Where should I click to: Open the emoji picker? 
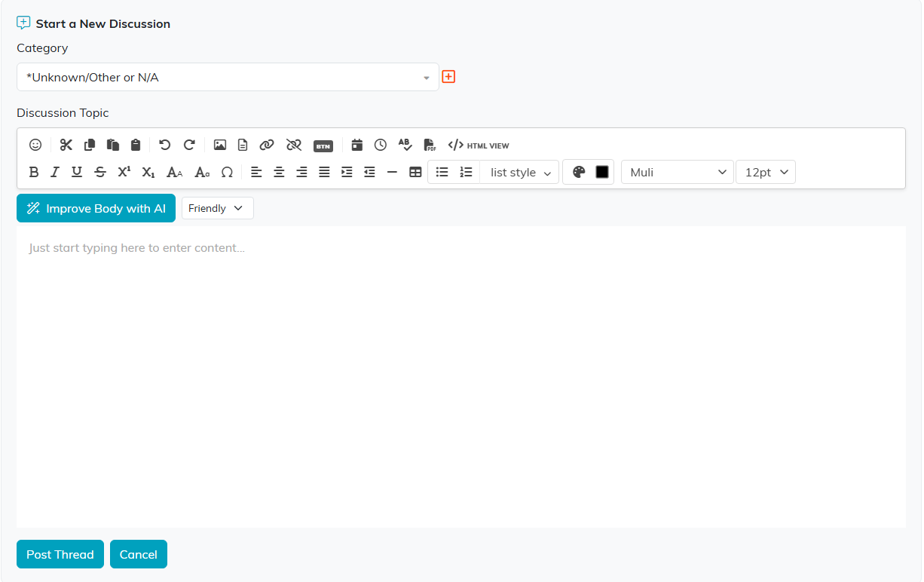pos(35,145)
